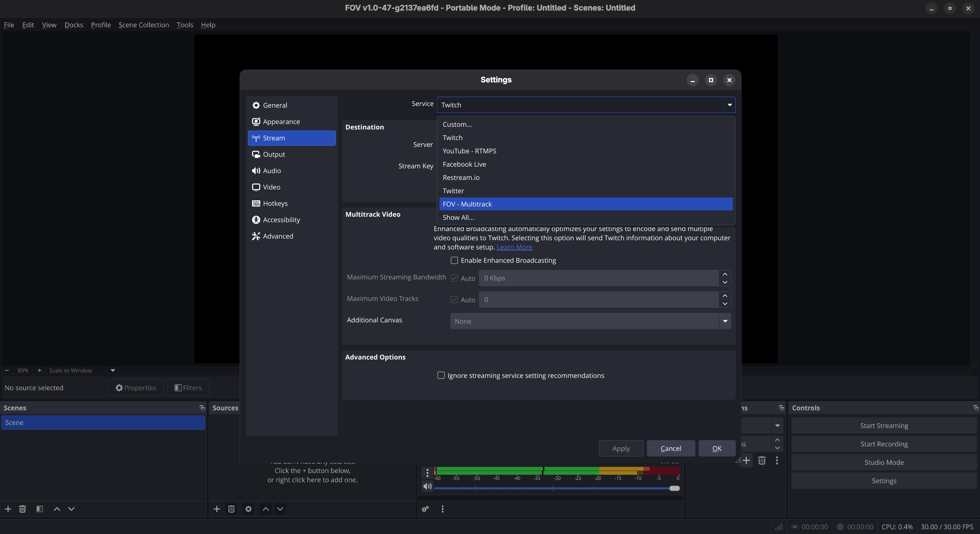Float the Scene Transitions dock
Screen dimensions: 980x534
tap(781, 408)
